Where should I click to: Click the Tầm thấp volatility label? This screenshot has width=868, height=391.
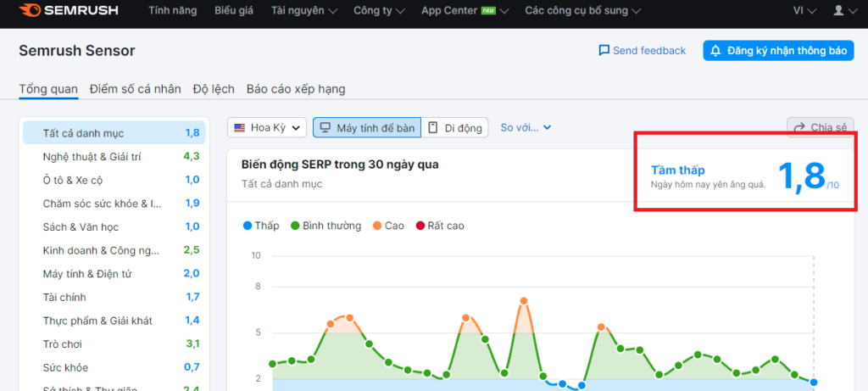point(677,170)
